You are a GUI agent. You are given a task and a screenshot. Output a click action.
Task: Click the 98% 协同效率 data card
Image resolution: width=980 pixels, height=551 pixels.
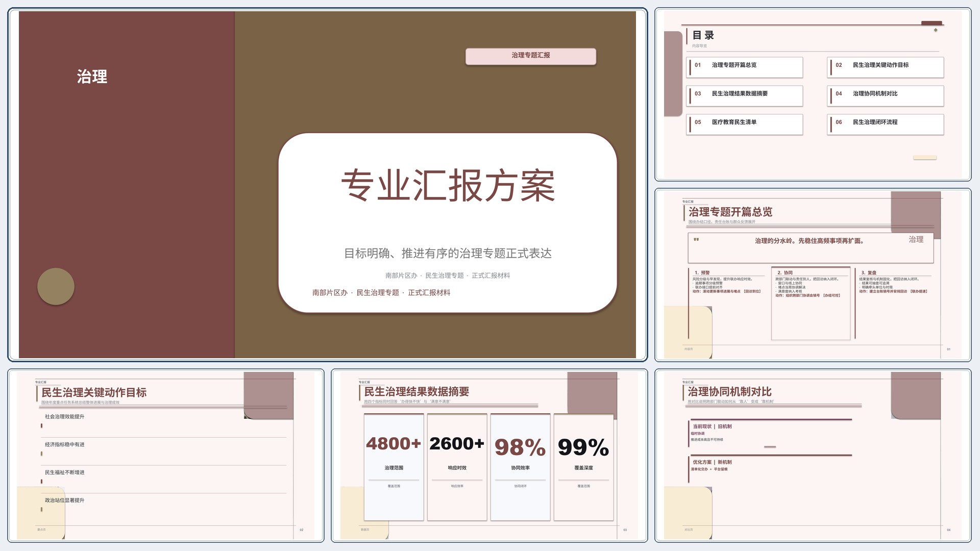click(x=520, y=467)
